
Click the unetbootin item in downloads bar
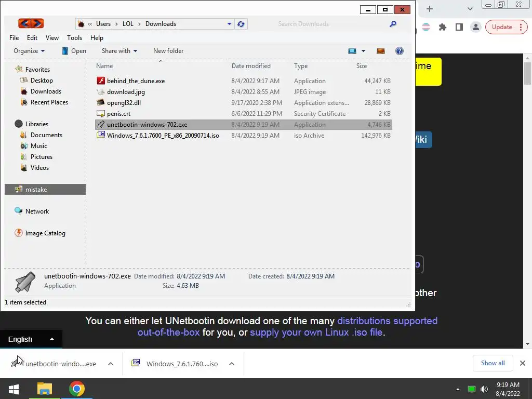point(54,364)
